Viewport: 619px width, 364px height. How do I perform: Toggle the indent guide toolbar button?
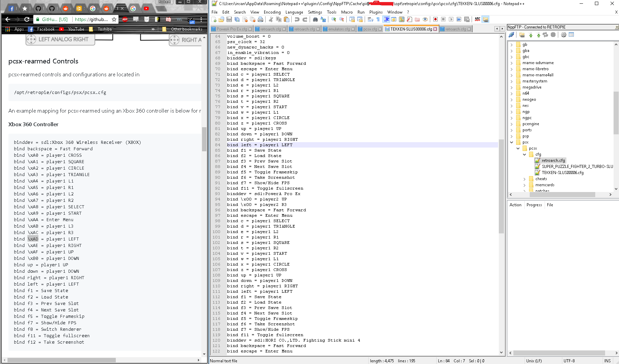[386, 19]
